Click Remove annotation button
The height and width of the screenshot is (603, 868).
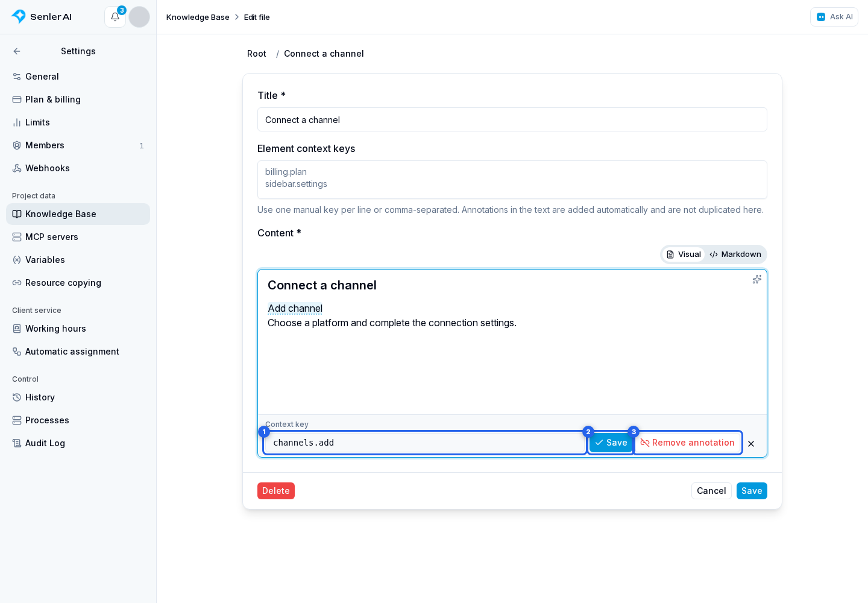(688, 443)
